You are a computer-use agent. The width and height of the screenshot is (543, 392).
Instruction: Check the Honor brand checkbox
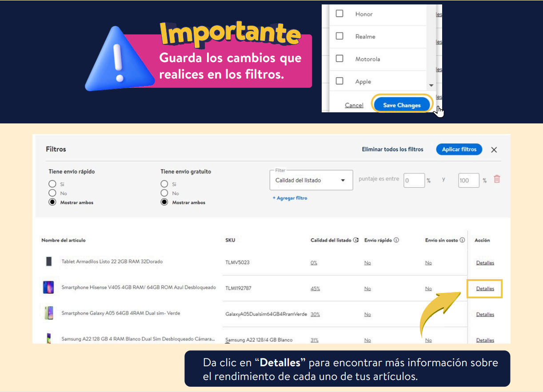coord(339,14)
